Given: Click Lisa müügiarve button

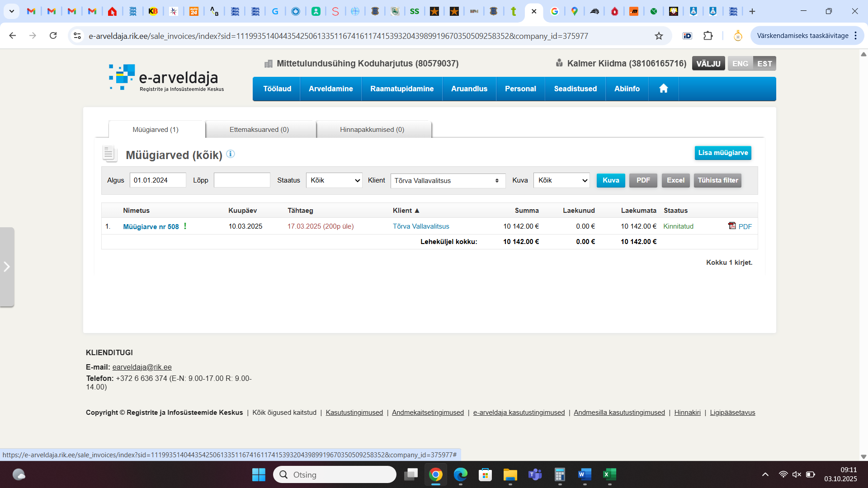Looking at the screenshot, I should tap(722, 153).
